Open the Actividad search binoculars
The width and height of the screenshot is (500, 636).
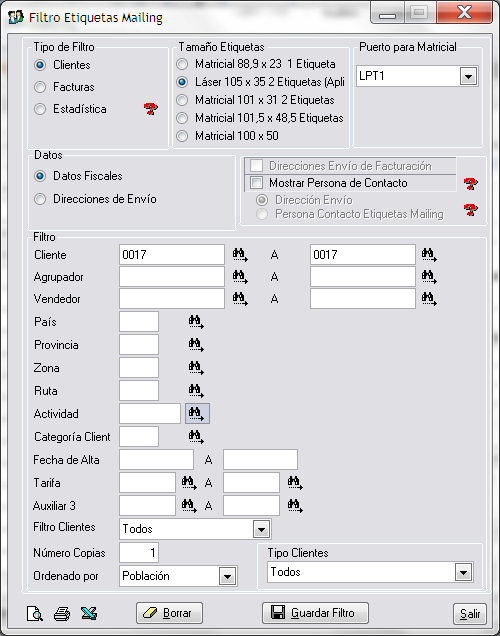point(197,414)
